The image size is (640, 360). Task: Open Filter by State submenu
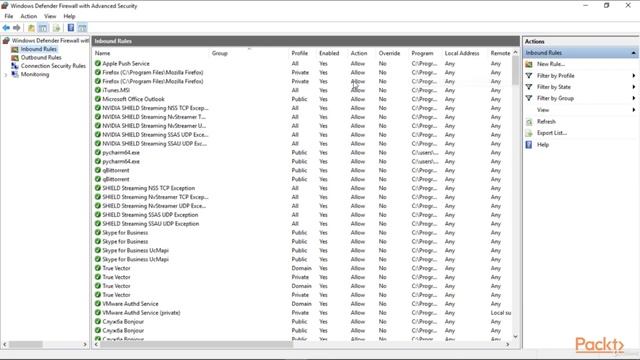click(x=553, y=87)
